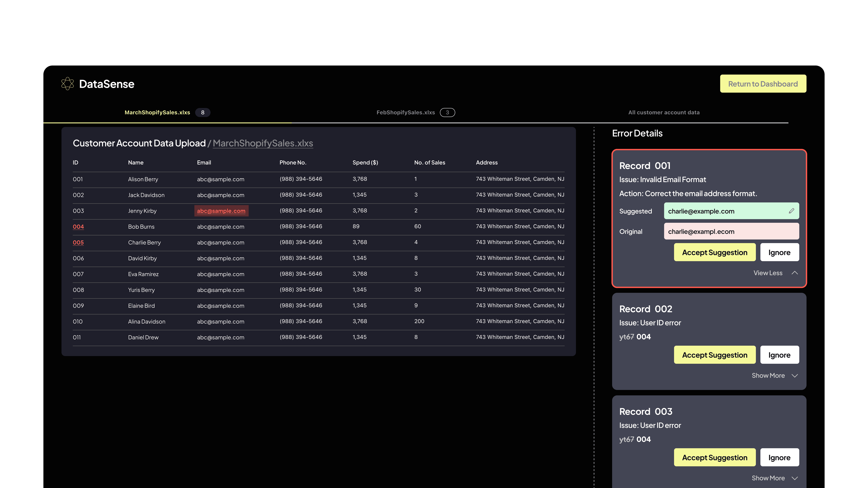868x488 pixels.
Task: Open All customer account data tab
Action: click(x=664, y=113)
